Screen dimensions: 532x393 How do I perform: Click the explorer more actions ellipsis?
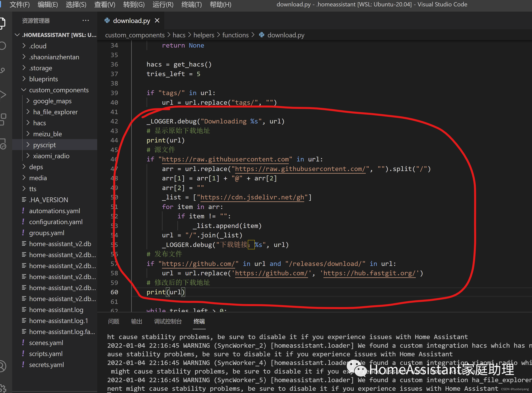tap(85, 21)
